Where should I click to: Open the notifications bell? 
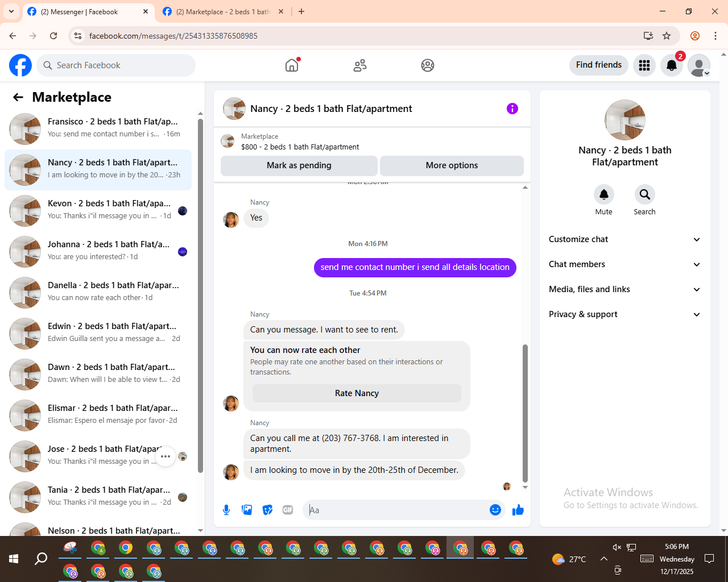(672, 65)
